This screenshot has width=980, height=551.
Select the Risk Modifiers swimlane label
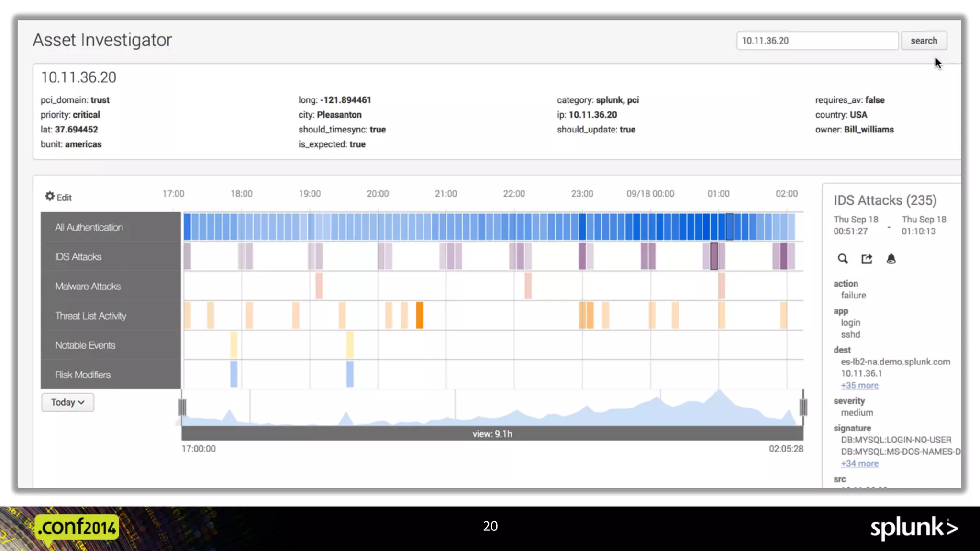pos(83,375)
